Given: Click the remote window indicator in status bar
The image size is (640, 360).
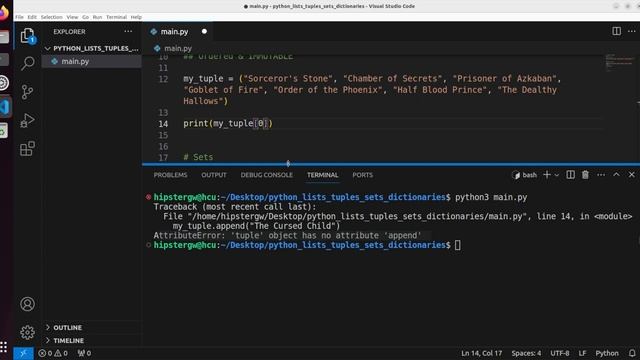Looking at the screenshot, I should click(23, 353).
